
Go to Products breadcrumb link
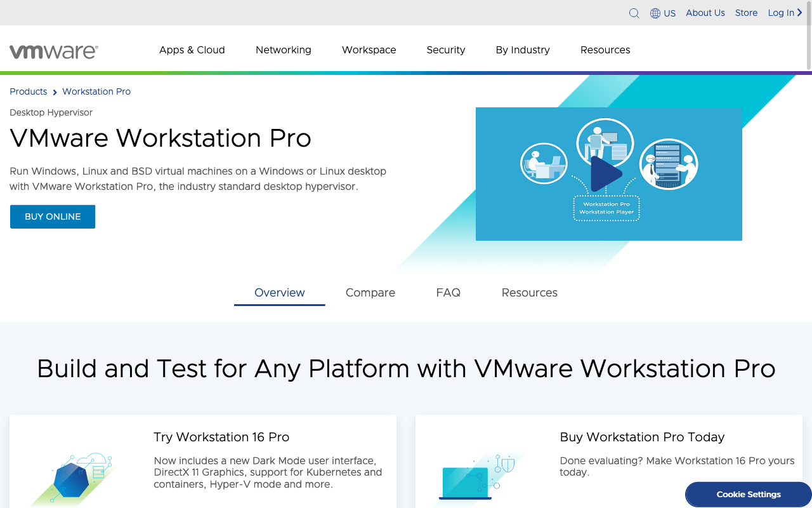29,91
